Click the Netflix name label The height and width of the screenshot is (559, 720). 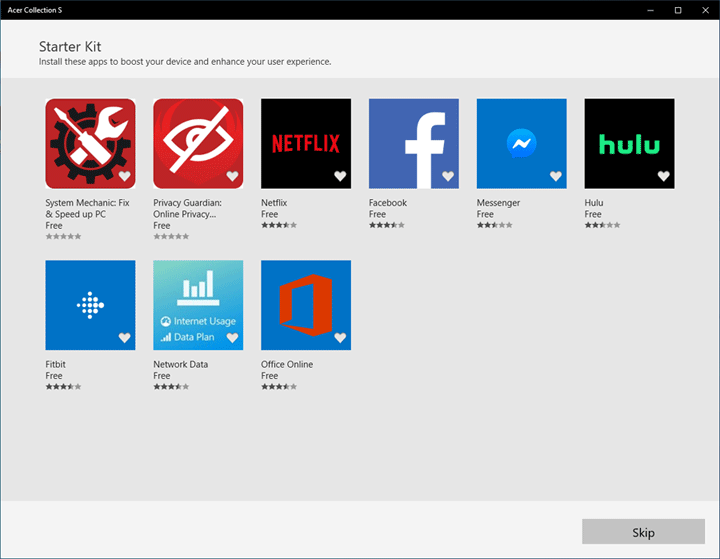click(274, 203)
